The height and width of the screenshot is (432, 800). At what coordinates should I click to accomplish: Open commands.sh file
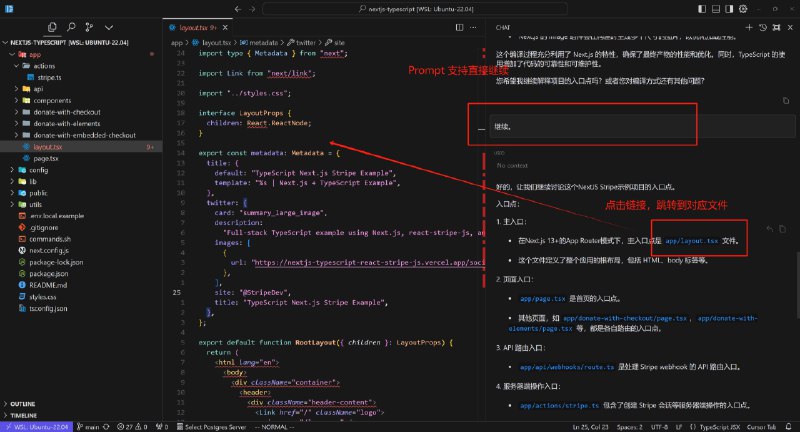(49, 239)
